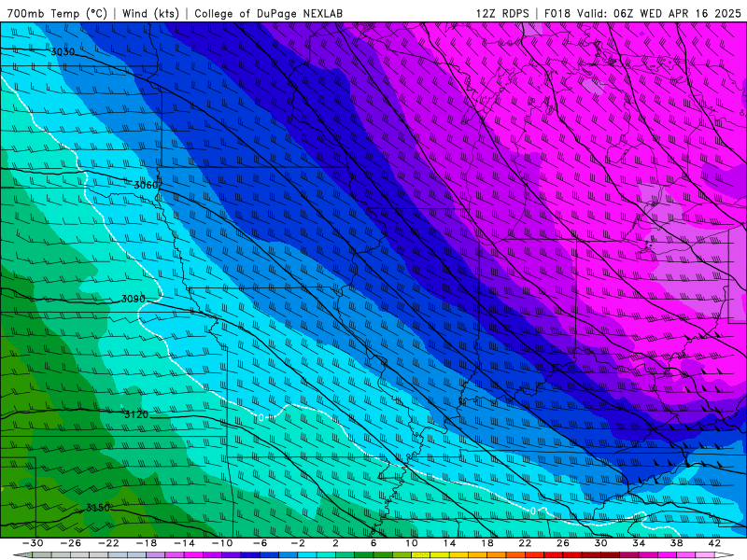Select the -18 colorbar scale label
The image size is (747, 560).
coord(147,543)
